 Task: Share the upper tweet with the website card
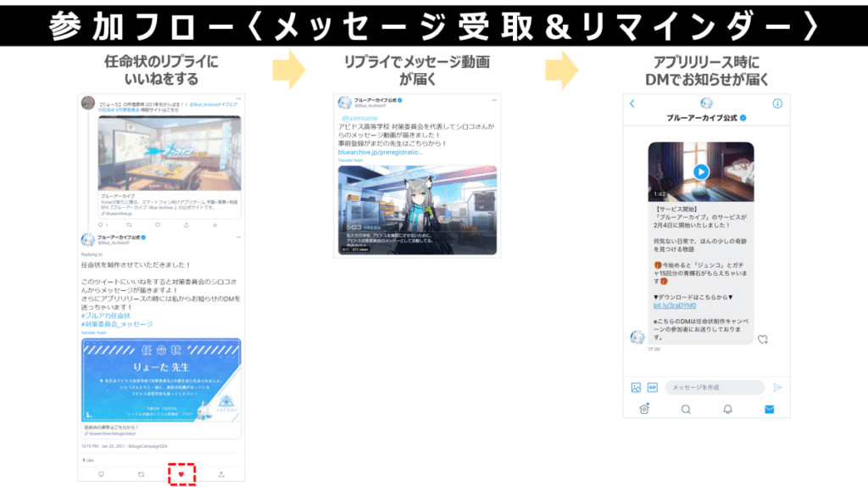coord(186,224)
